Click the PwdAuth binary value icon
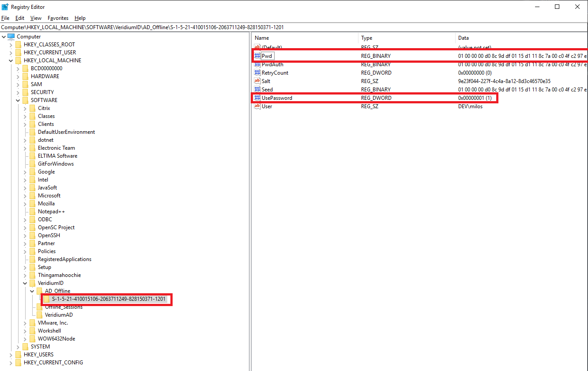This screenshot has height=371, width=588. (257, 64)
